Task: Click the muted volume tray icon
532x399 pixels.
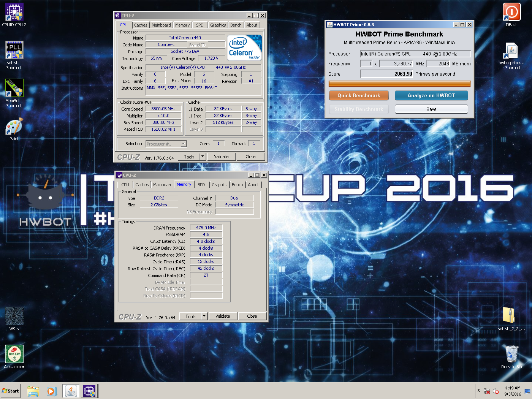Action: click(x=496, y=391)
